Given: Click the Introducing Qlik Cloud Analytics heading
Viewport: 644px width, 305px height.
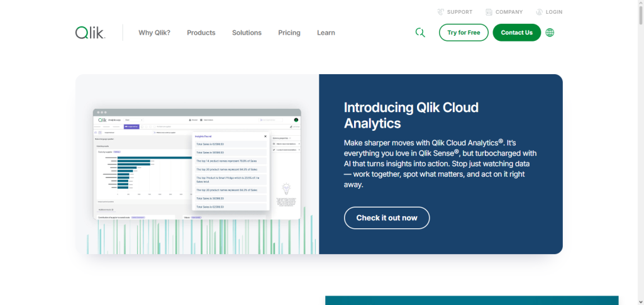Looking at the screenshot, I should (411, 115).
